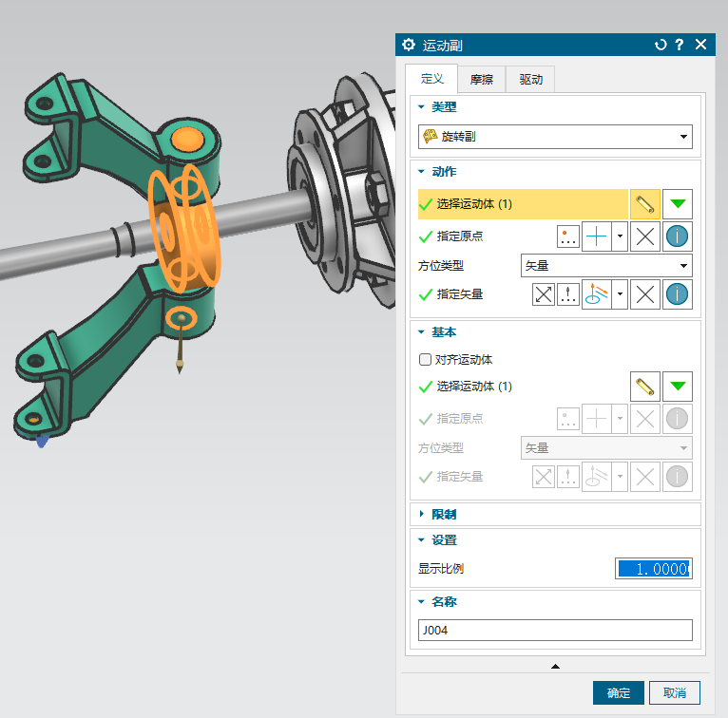Image resolution: width=728 pixels, height=718 pixels.
Task: Open the point dialog icon beside 指定原点
Action: coord(568,236)
